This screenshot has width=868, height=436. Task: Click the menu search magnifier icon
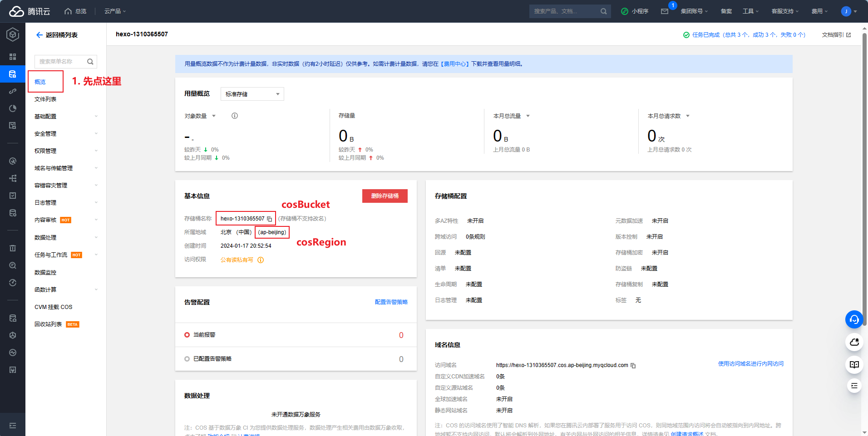(90, 62)
